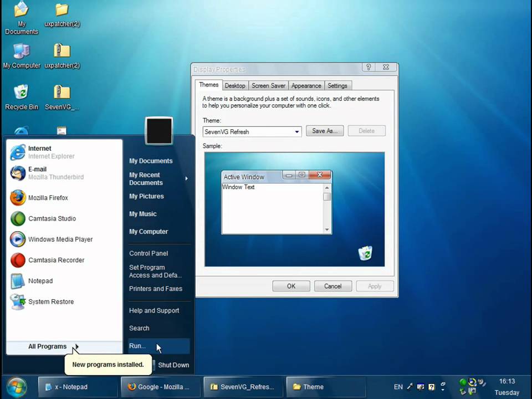Open My Documents in Start menu
Viewport: 532px width, 399px height.
(151, 161)
